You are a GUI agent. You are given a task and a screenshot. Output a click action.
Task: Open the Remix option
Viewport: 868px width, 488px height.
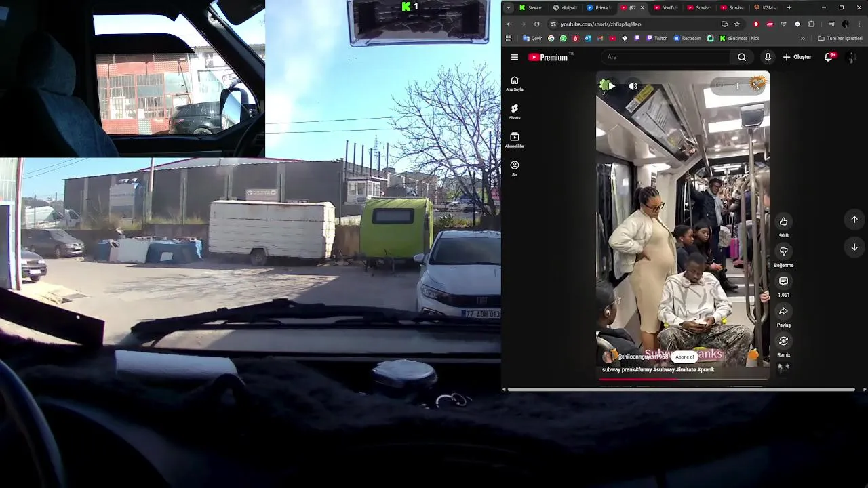click(783, 341)
